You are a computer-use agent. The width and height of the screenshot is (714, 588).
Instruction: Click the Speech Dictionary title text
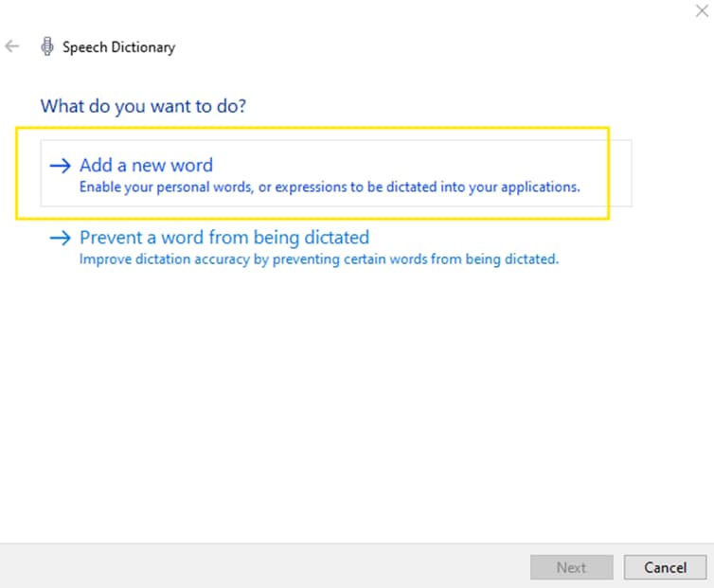119,47
